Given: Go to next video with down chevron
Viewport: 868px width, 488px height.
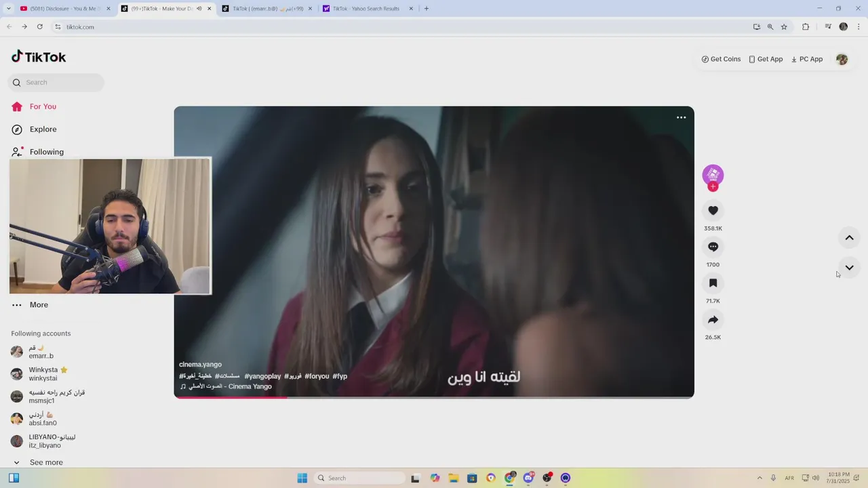Looking at the screenshot, I should click(x=849, y=268).
